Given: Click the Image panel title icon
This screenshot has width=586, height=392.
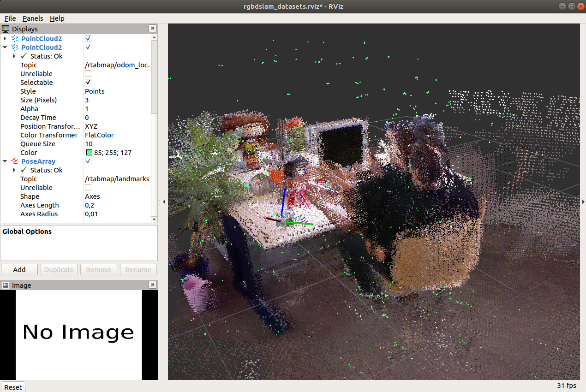Looking at the screenshot, I should point(5,285).
